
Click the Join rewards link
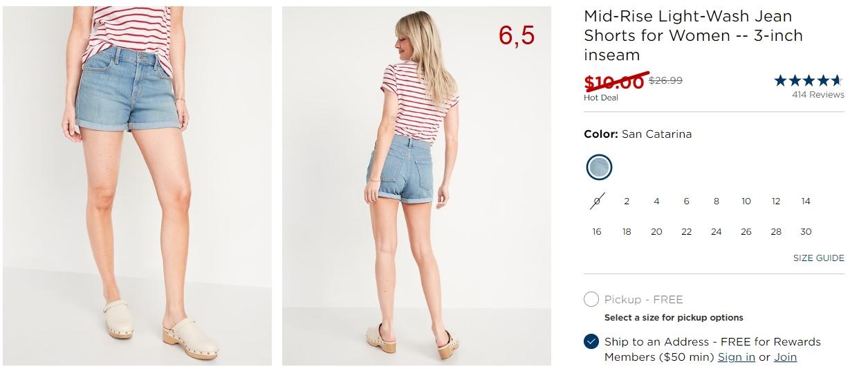(785, 357)
